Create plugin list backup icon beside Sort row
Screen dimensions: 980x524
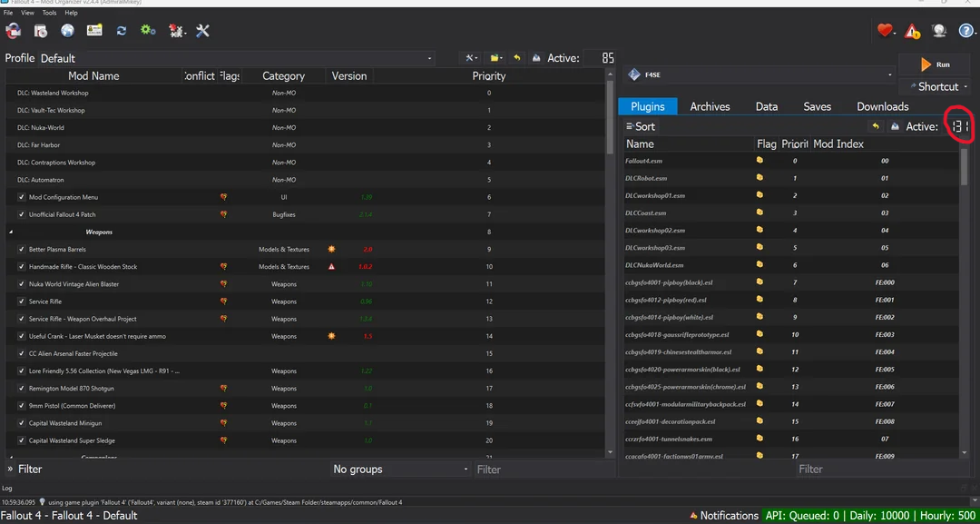(895, 126)
